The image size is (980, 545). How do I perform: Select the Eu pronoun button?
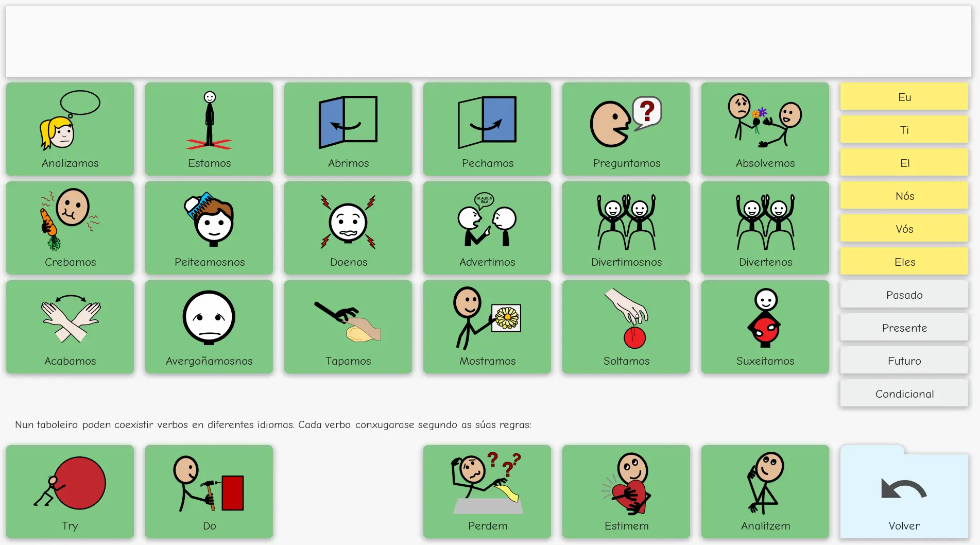pyautogui.click(x=904, y=97)
